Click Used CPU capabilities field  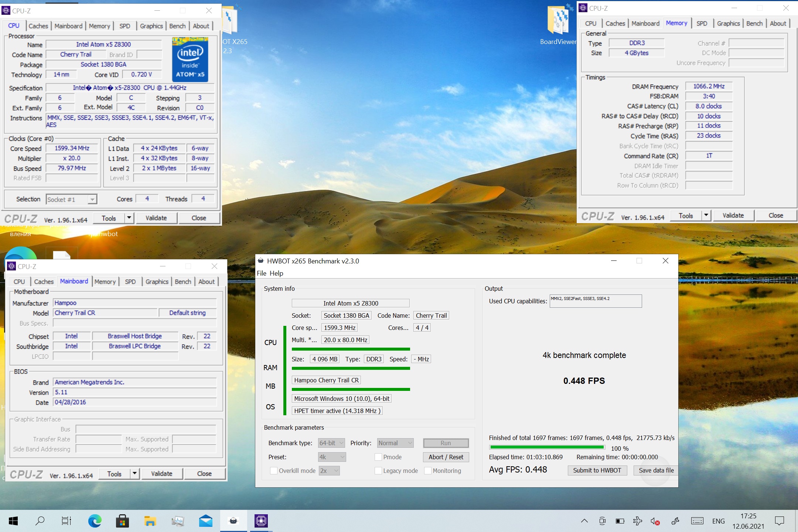[x=596, y=301]
